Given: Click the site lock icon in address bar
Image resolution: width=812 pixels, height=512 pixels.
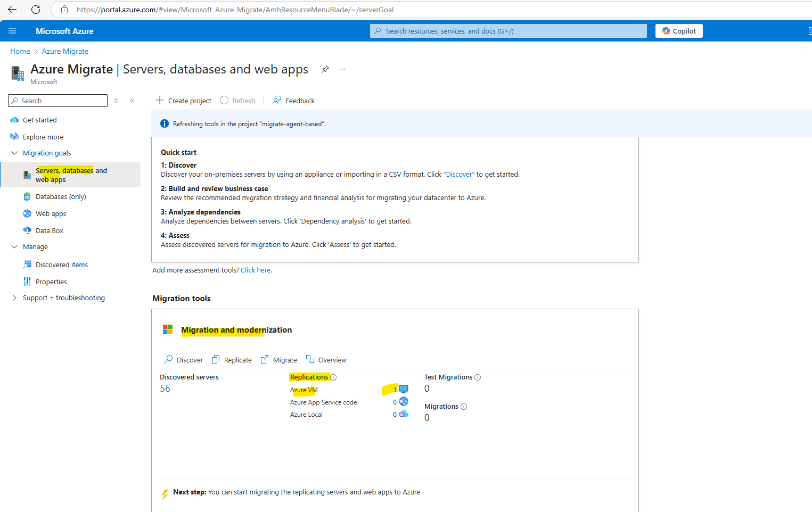Looking at the screenshot, I should [x=64, y=10].
